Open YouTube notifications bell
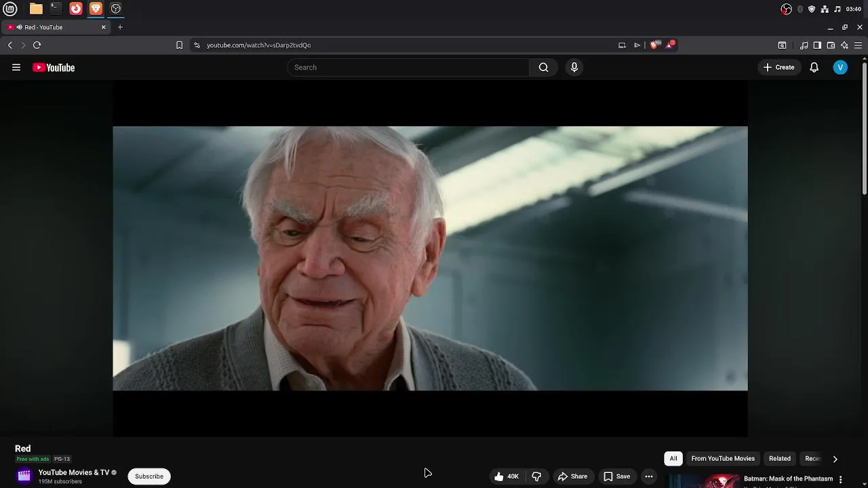This screenshot has height=488, width=868. [x=814, y=67]
